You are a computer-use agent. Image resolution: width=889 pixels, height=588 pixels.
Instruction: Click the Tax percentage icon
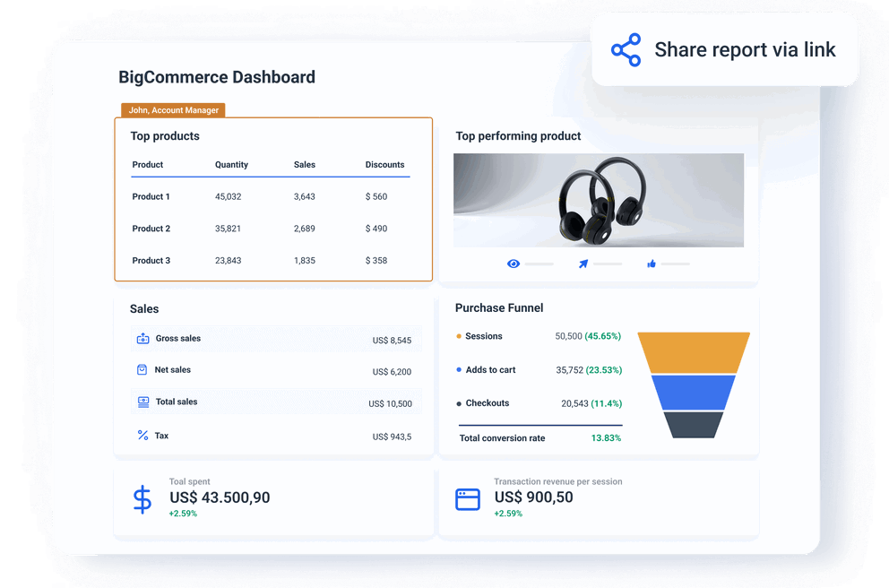143,436
